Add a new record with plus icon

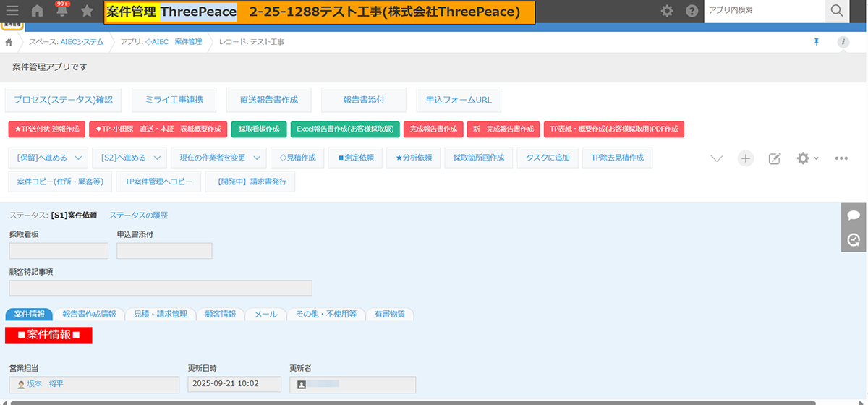point(746,158)
